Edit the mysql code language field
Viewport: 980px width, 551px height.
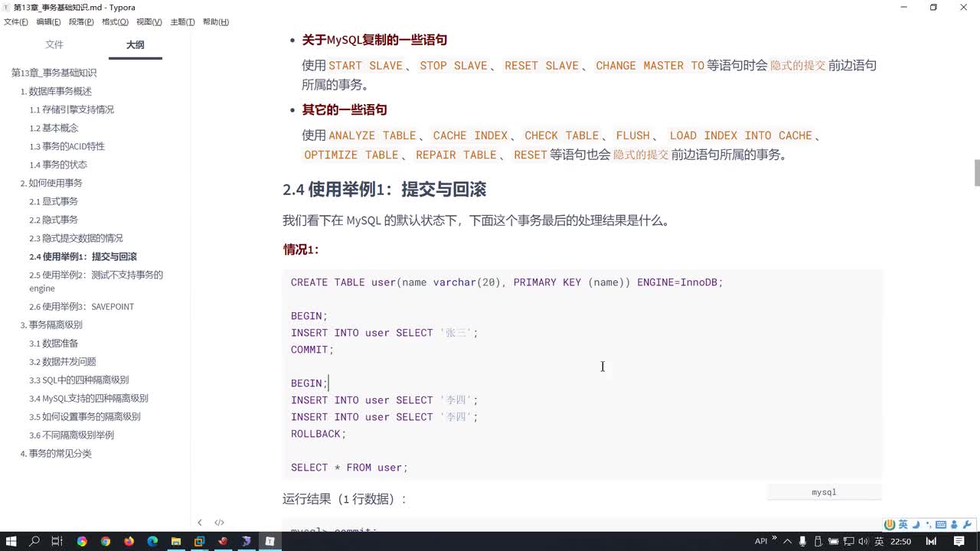[824, 492]
